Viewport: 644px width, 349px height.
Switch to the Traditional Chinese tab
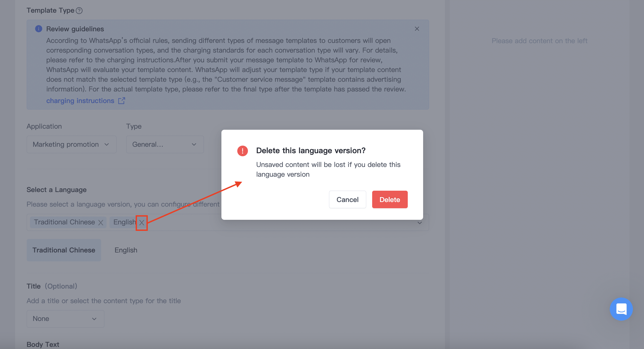tap(64, 250)
